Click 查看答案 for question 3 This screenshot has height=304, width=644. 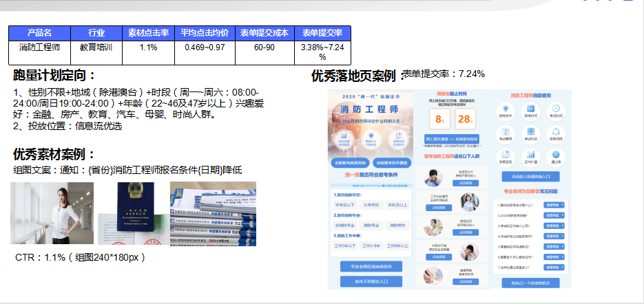click(554, 226)
